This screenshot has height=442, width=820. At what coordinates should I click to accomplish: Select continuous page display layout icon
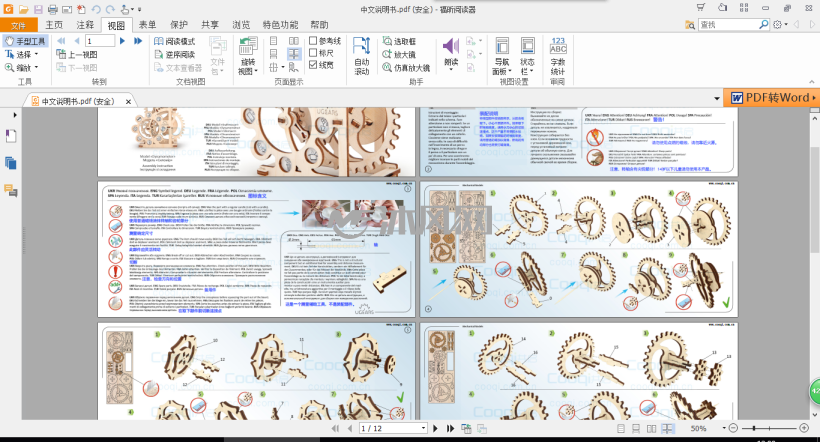(x=274, y=54)
